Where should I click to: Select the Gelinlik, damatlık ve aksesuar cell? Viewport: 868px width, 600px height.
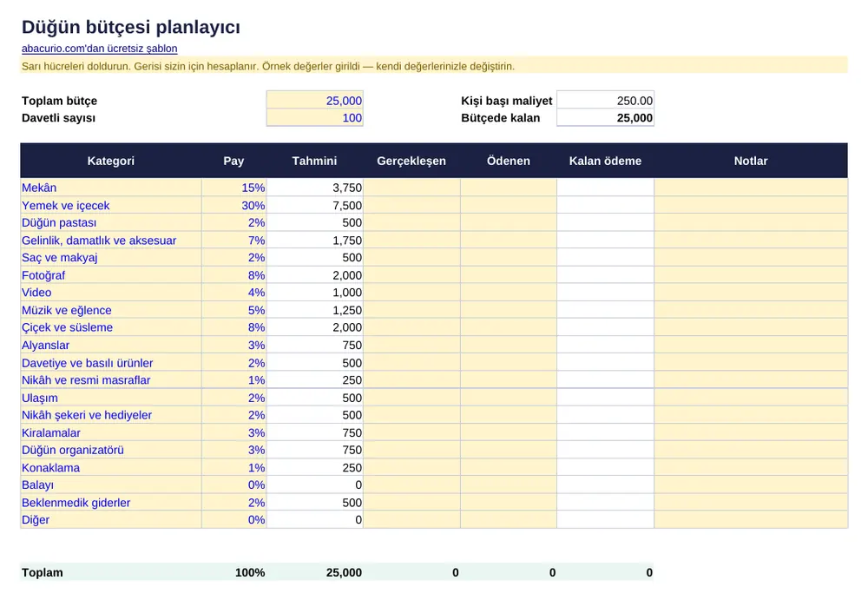click(111, 240)
